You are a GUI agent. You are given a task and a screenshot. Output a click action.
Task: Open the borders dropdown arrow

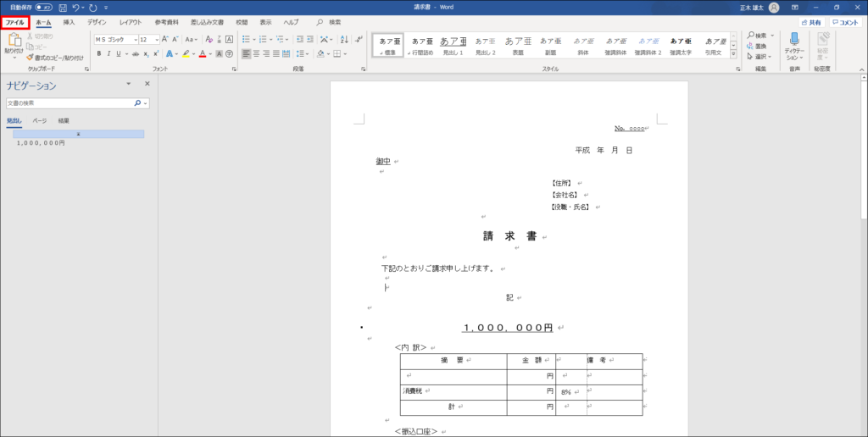(345, 53)
